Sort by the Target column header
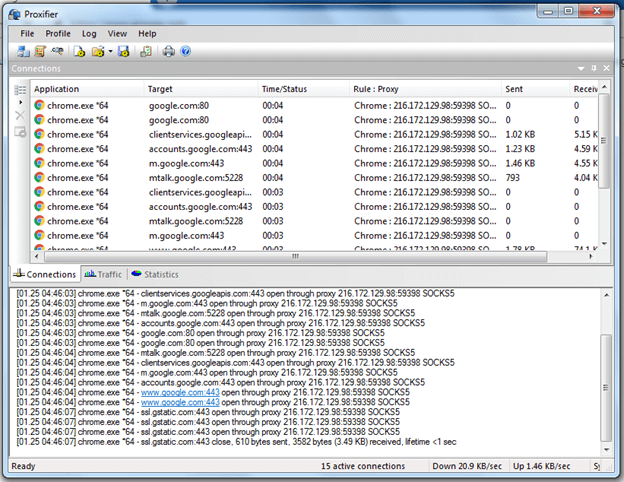624x482 pixels. (201, 89)
